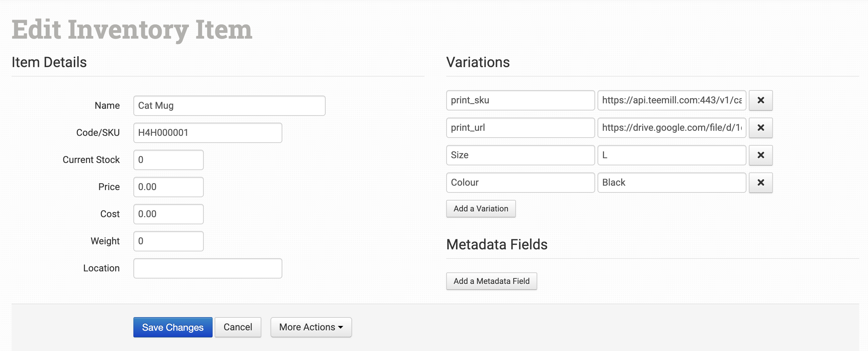
Task: Delete the print_url variation row
Action: click(760, 128)
